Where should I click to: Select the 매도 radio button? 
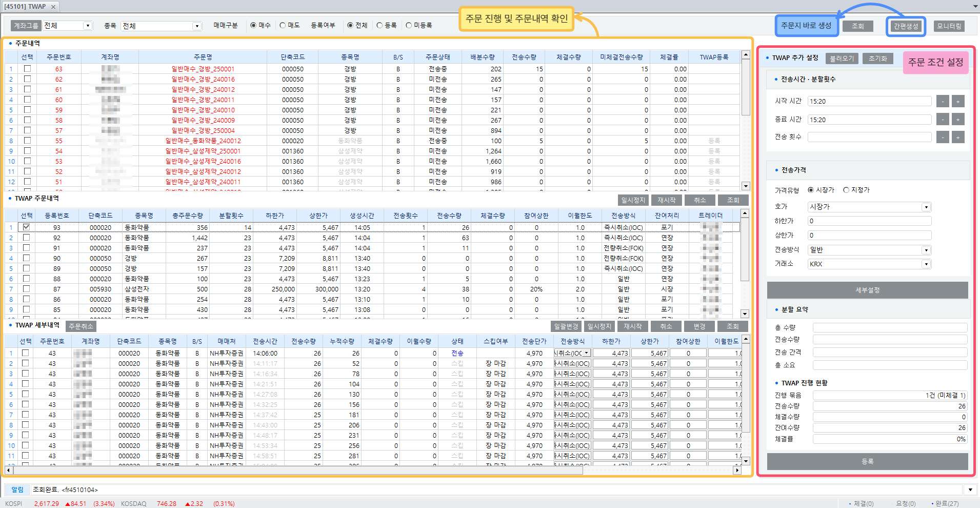283,25
